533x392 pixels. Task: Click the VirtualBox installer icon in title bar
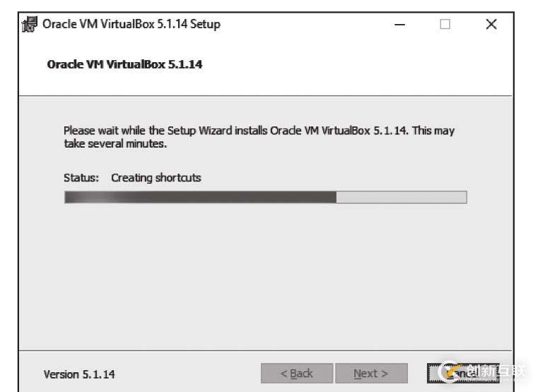[x=29, y=25]
